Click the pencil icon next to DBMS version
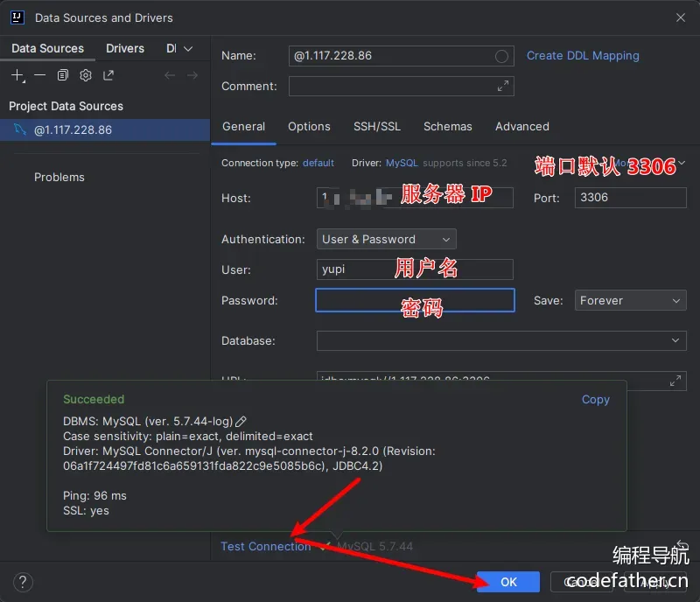700x602 pixels. point(241,422)
